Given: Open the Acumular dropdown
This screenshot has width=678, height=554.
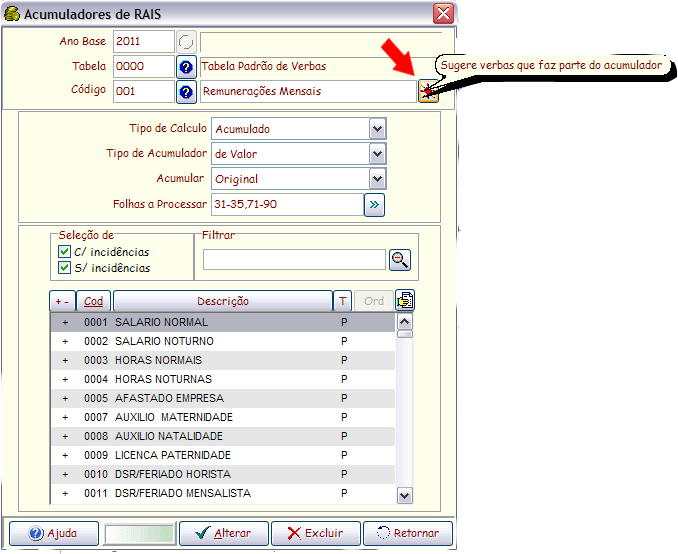Looking at the screenshot, I should [x=377, y=179].
